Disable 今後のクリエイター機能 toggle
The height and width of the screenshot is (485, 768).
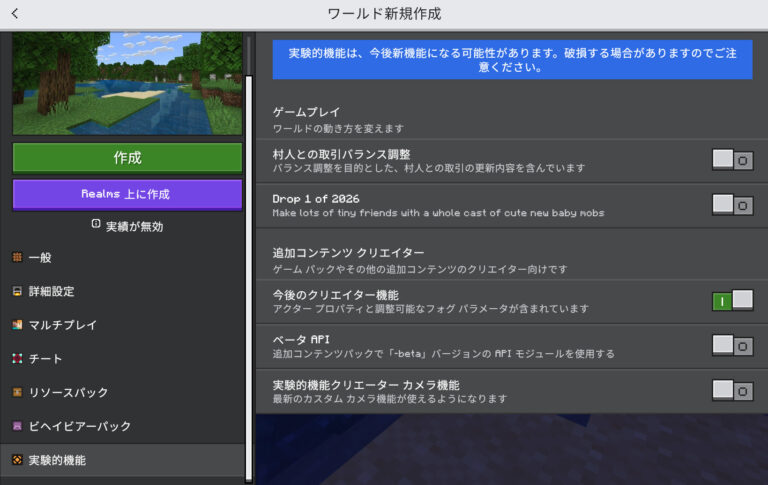732,301
